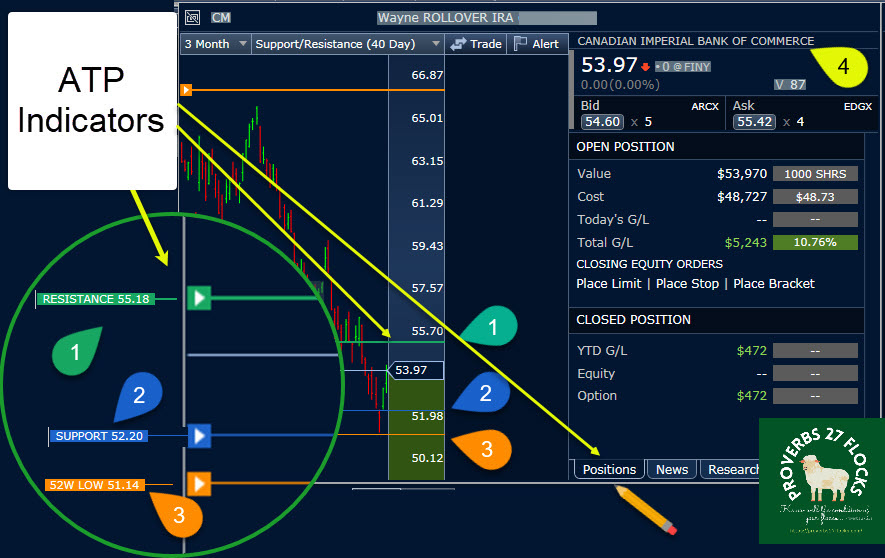The height and width of the screenshot is (558, 885).
Task: Click the Bid price 54.60 button
Action: [x=602, y=122]
